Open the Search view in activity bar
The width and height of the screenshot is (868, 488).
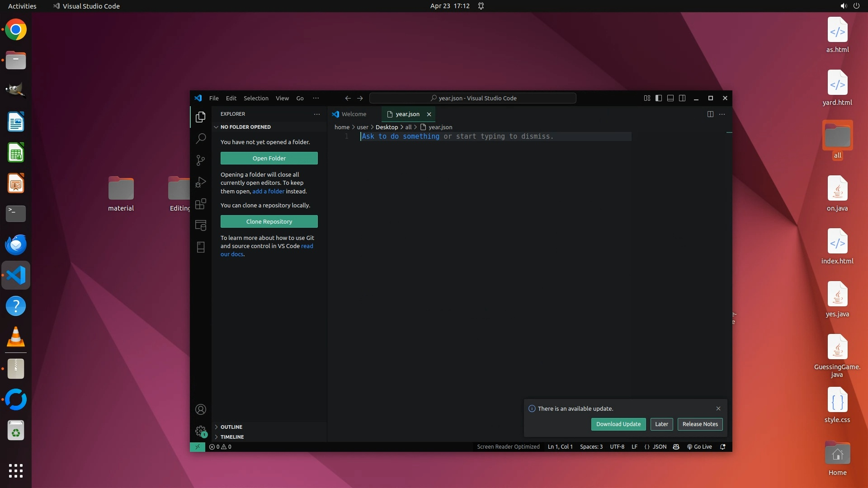(x=201, y=138)
